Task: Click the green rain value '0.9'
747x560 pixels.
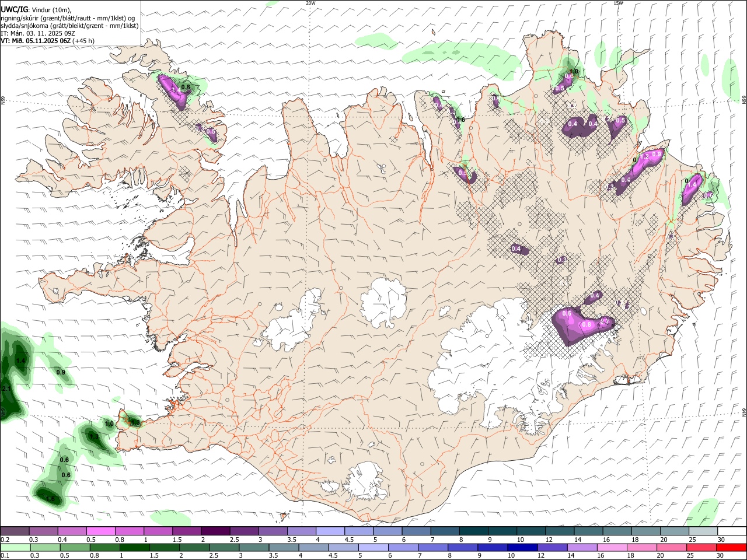Action: 61,372
